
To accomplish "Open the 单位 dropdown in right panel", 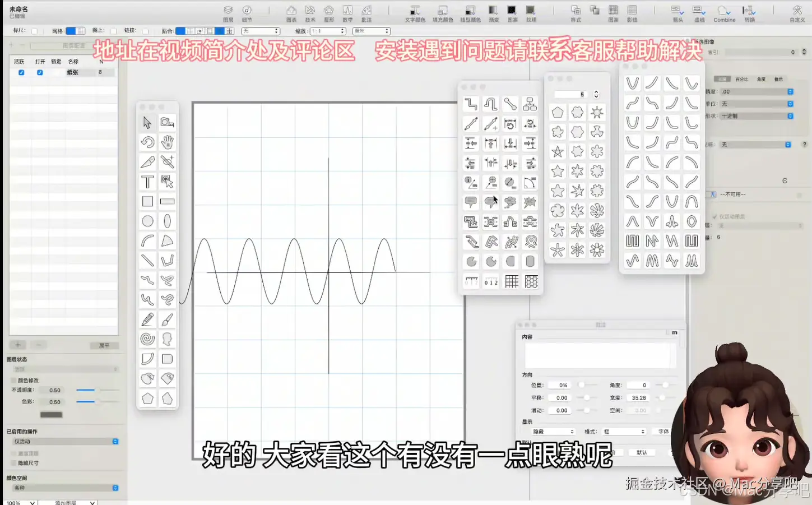I will click(x=757, y=104).
